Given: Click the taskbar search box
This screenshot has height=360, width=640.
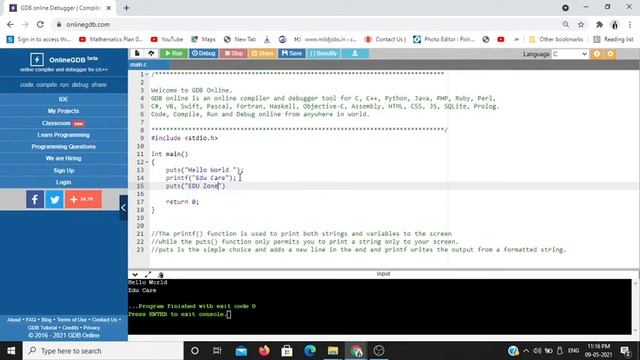Looking at the screenshot, I should pos(103,351).
